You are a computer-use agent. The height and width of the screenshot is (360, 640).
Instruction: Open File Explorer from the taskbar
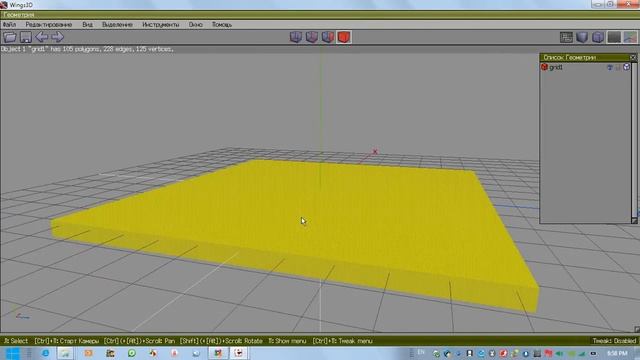point(65,353)
